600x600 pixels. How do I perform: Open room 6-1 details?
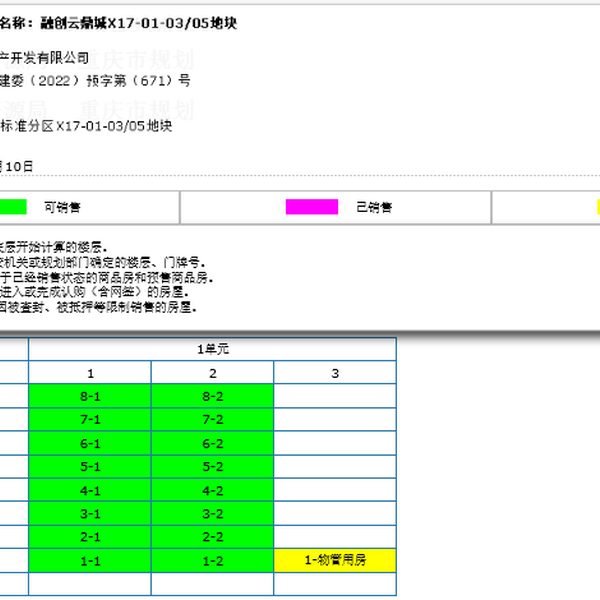90,443
